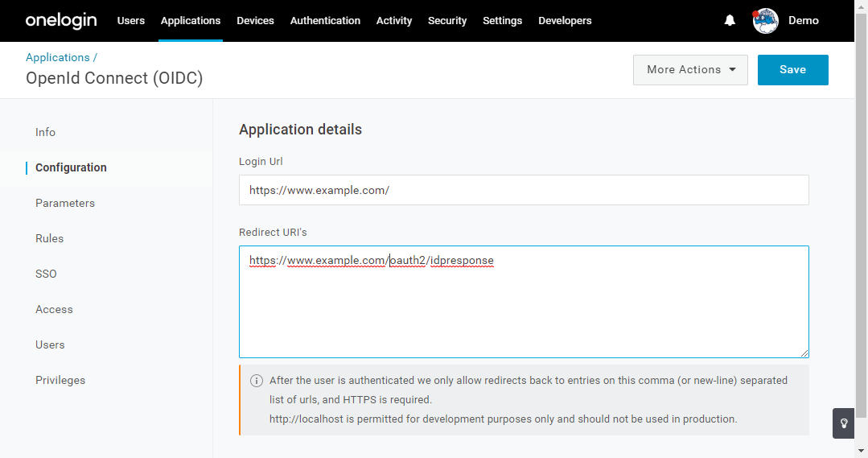Open the Applications top menu

click(x=191, y=20)
